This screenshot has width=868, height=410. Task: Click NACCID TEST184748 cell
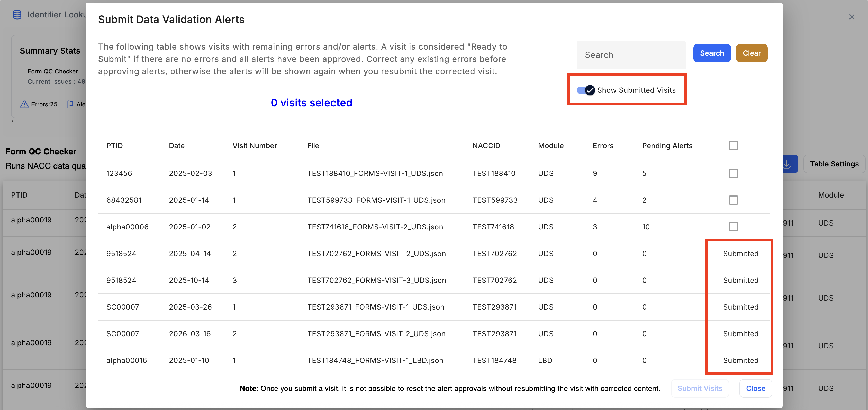[x=494, y=360]
